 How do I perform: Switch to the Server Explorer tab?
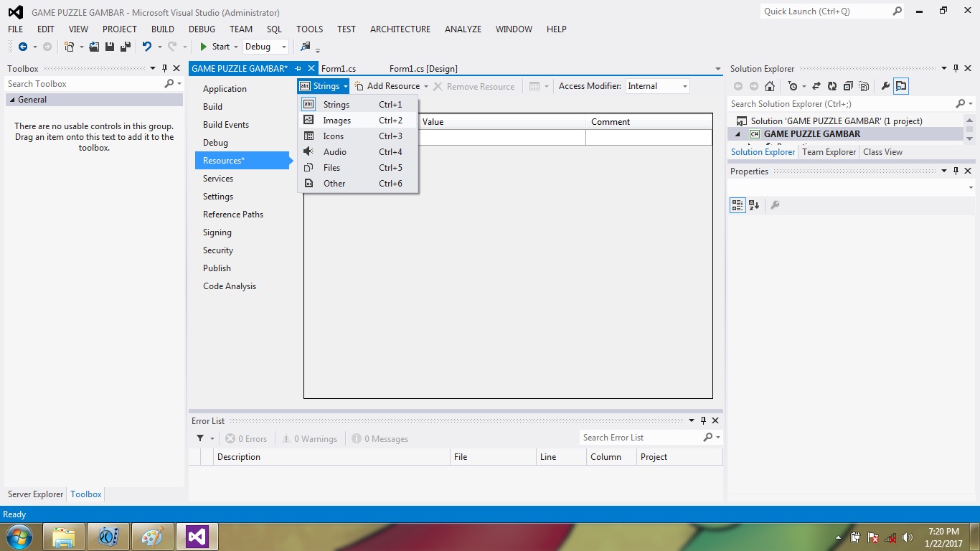pos(36,494)
